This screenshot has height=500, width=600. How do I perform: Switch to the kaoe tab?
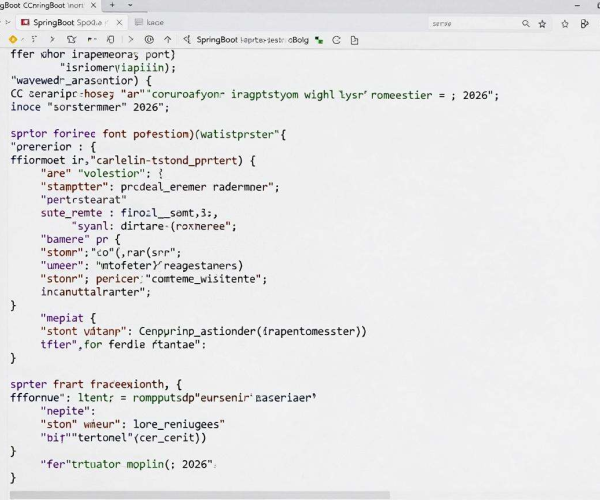tap(150, 23)
